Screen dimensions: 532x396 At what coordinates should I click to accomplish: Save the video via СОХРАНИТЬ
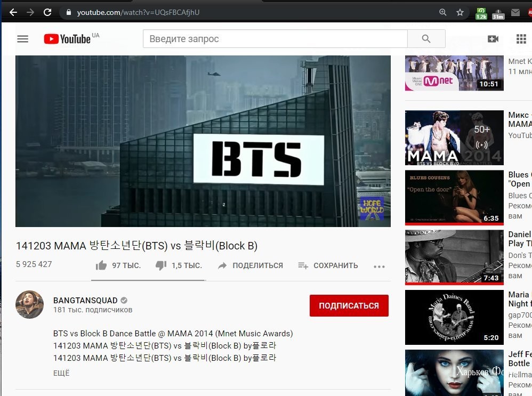point(328,265)
